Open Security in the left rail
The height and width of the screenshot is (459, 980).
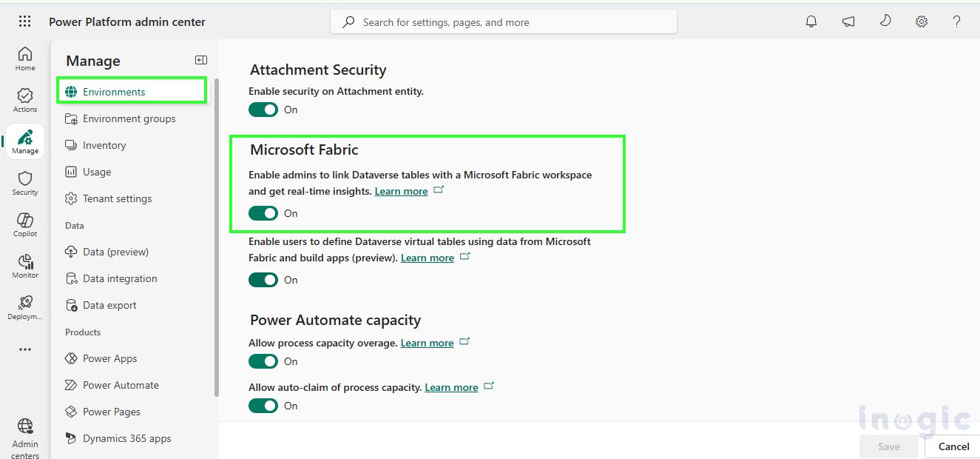click(25, 183)
